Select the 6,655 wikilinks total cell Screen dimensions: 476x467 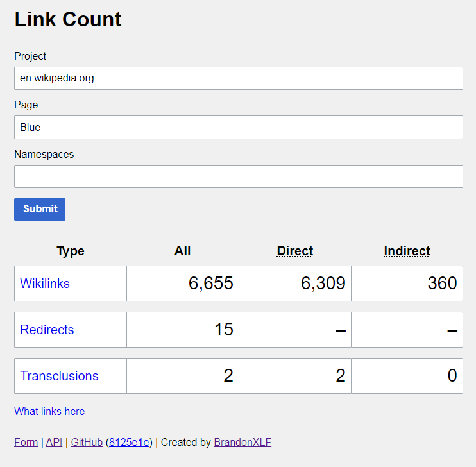point(183,284)
